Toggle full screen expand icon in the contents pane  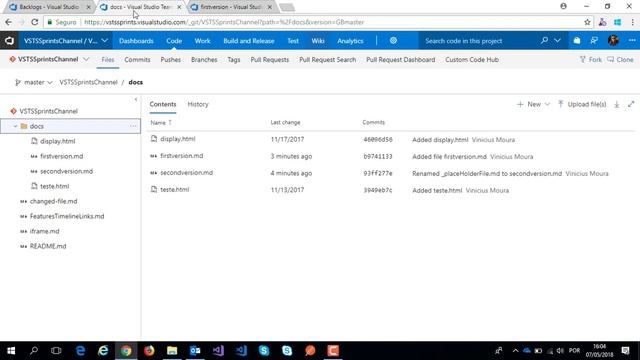point(631,104)
